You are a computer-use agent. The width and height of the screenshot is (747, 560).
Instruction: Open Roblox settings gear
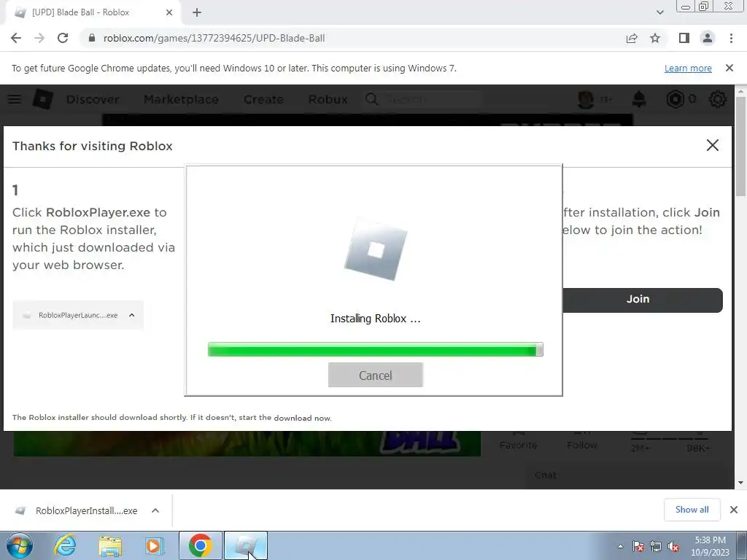point(718,99)
